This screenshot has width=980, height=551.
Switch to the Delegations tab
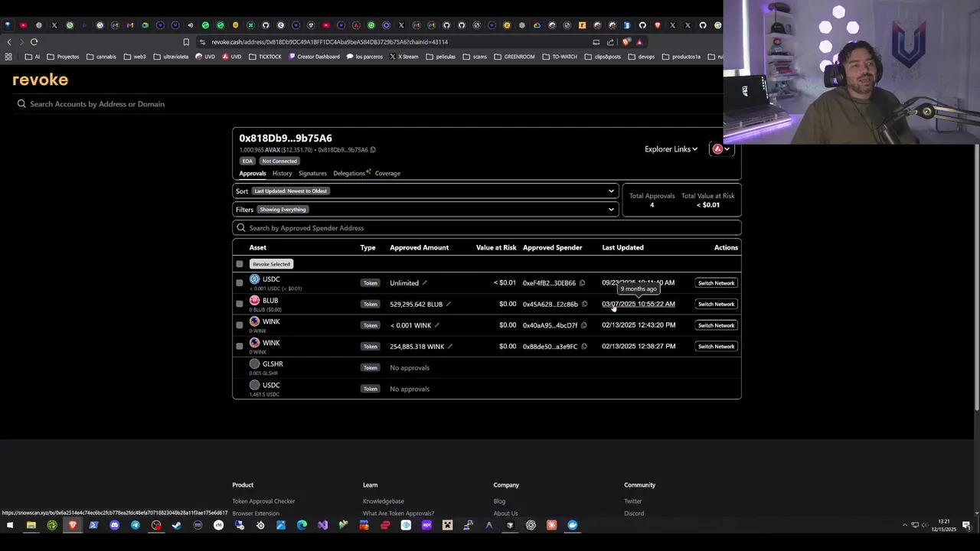point(350,174)
